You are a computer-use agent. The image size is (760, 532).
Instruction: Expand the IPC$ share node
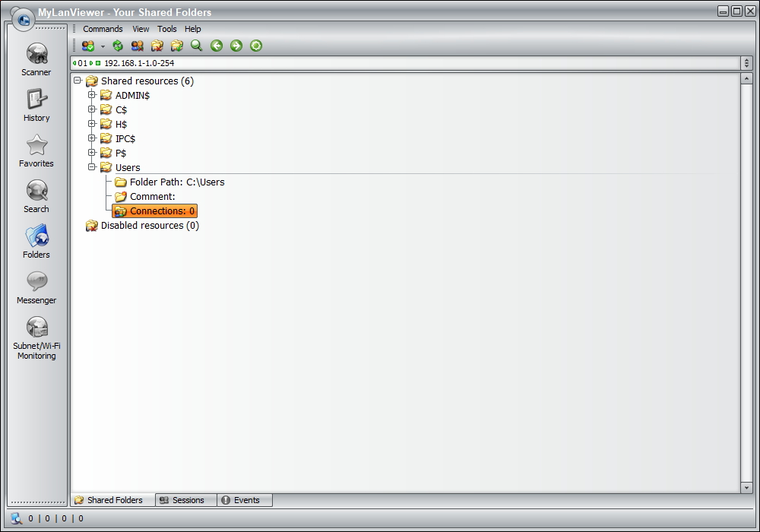[92, 138]
